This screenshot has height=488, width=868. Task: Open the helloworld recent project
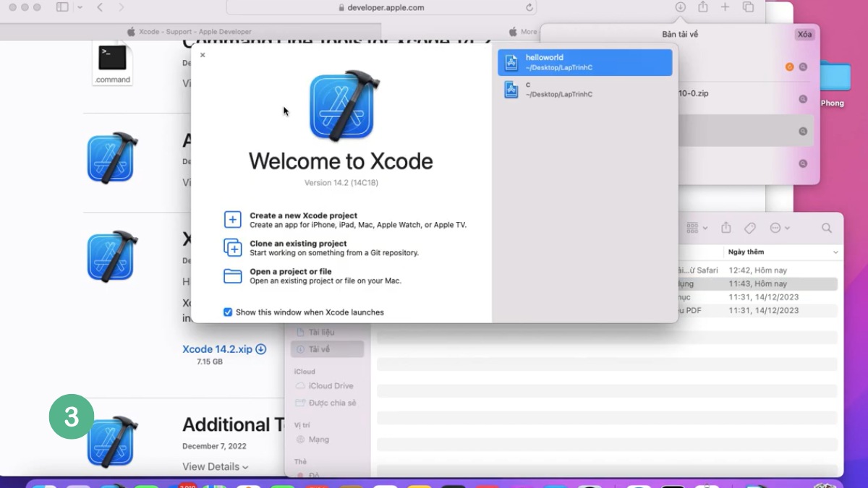(x=584, y=62)
